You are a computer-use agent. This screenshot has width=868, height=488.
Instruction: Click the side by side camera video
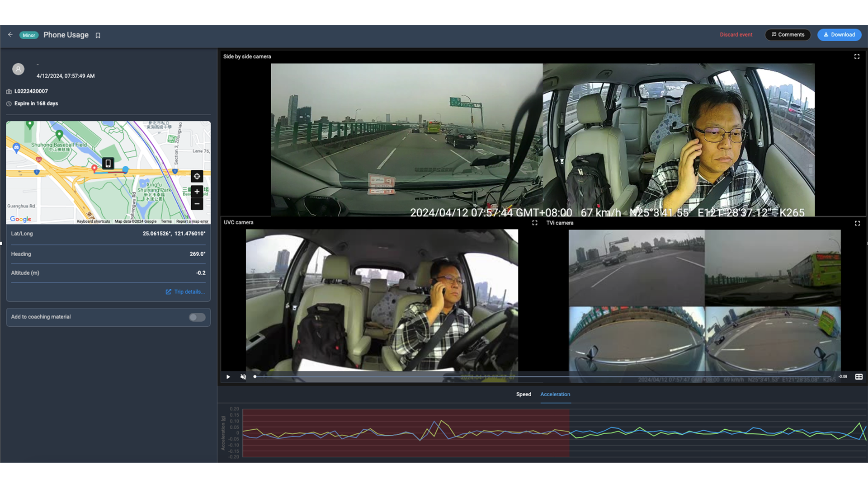[542, 140]
